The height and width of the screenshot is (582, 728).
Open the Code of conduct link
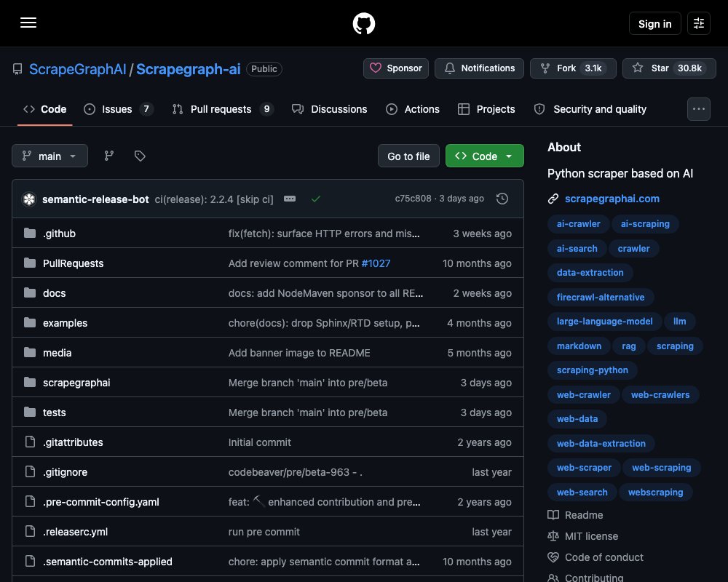(x=604, y=557)
